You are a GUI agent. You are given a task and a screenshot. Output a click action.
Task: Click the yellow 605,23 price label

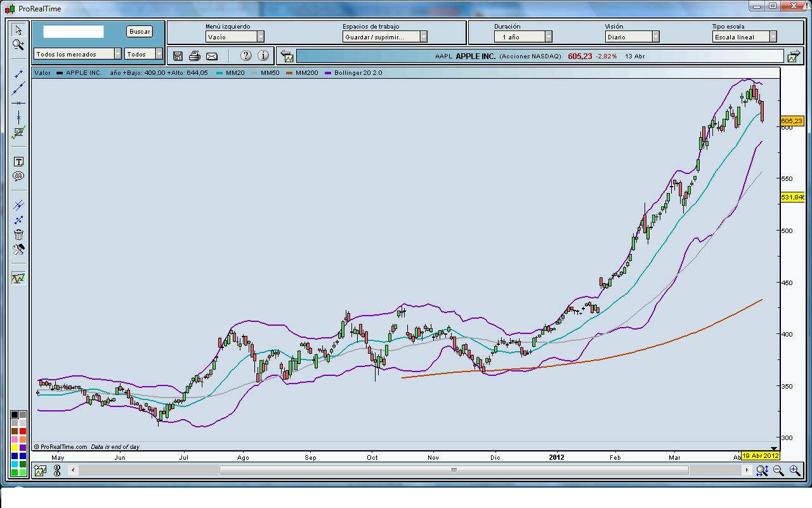tap(792, 121)
